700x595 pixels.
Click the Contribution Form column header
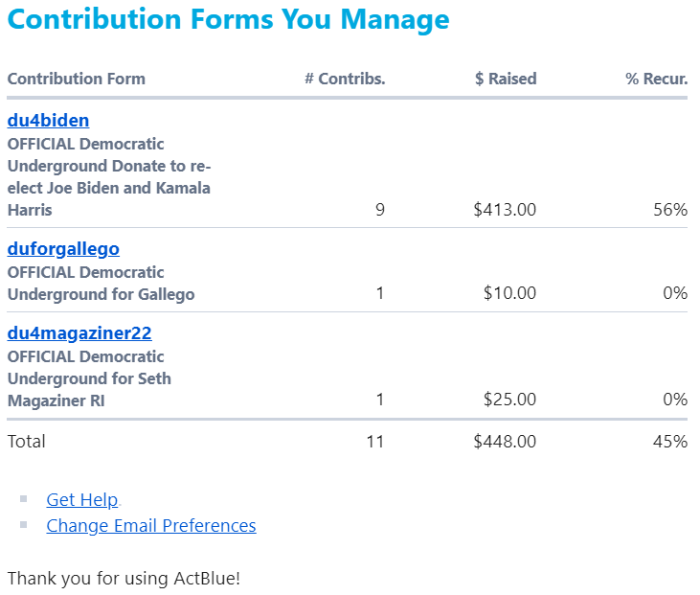pyautogui.click(x=77, y=79)
